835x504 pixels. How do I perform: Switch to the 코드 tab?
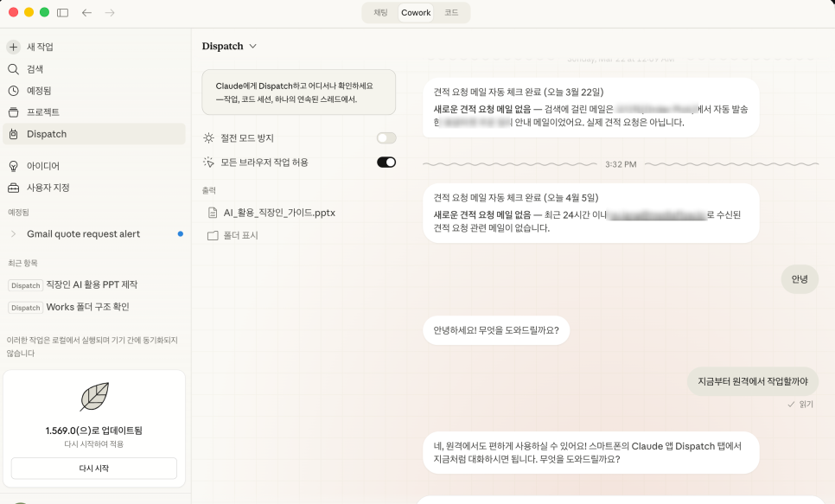pos(451,13)
